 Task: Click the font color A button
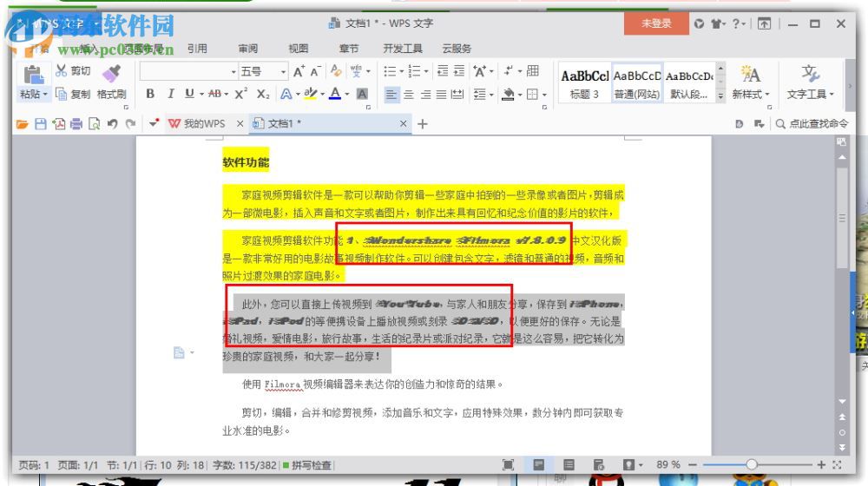click(335, 94)
